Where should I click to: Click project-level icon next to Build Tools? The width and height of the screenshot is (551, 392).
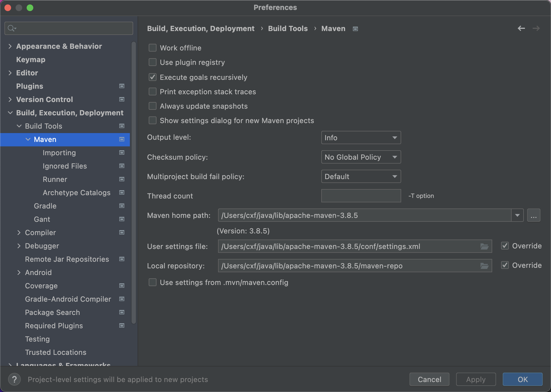click(x=122, y=126)
